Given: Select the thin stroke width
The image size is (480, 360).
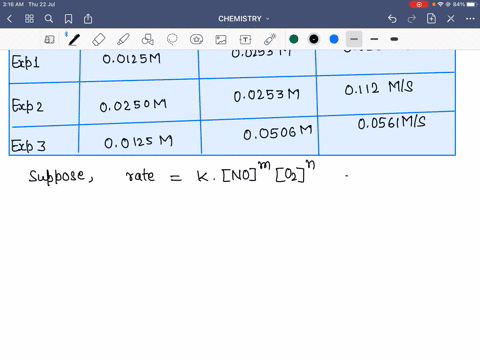Looking at the screenshot, I should coord(354,39).
